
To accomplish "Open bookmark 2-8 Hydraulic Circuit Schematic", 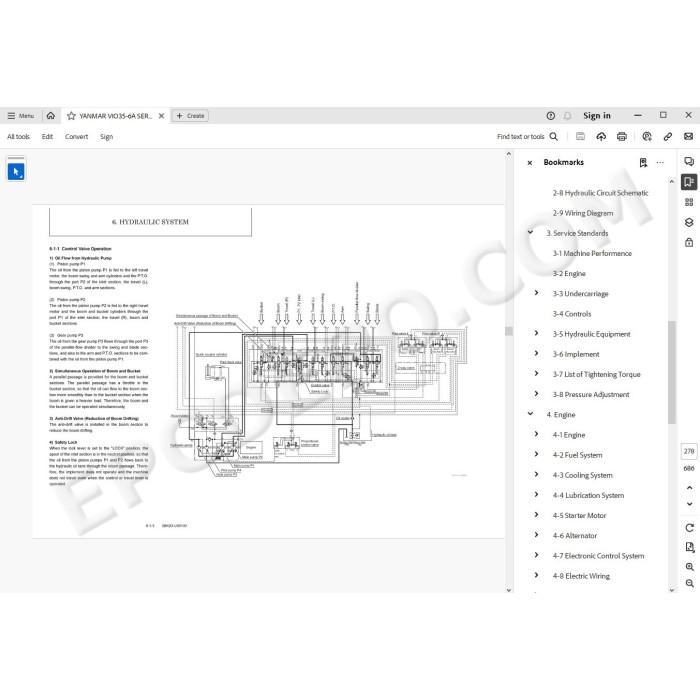I will tap(600, 193).
